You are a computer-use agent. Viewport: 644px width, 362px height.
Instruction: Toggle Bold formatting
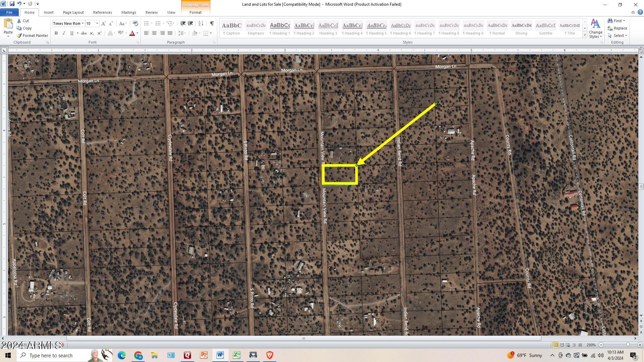(56, 33)
